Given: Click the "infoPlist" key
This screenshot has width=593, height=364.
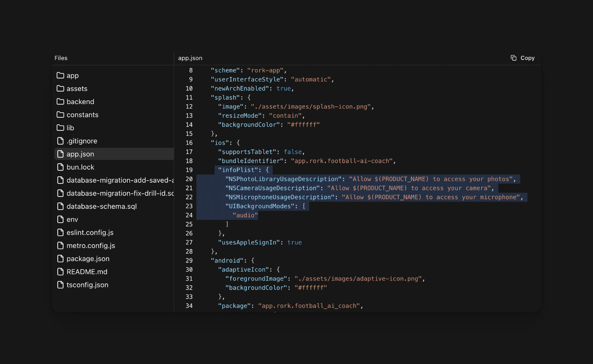Looking at the screenshot, I should pos(238,170).
